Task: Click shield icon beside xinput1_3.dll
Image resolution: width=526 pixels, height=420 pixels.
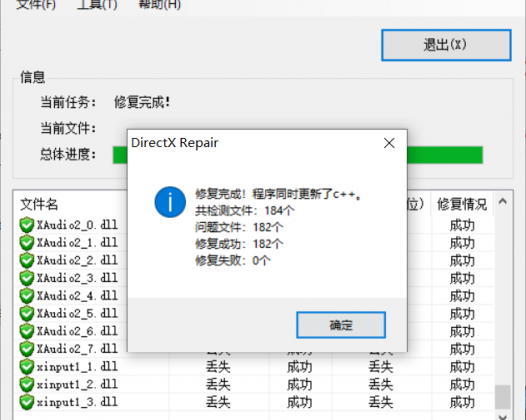Action: pyautogui.click(x=27, y=402)
